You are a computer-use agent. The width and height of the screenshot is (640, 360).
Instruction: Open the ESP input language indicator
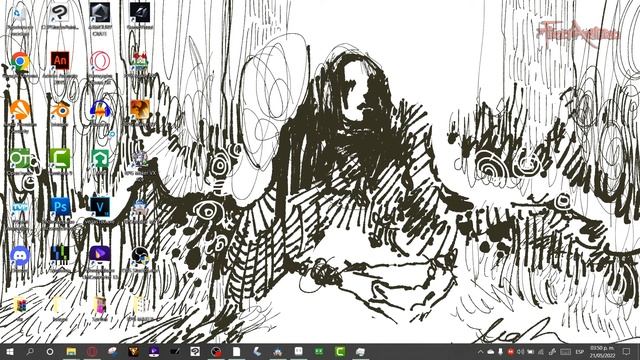[x=579, y=351]
